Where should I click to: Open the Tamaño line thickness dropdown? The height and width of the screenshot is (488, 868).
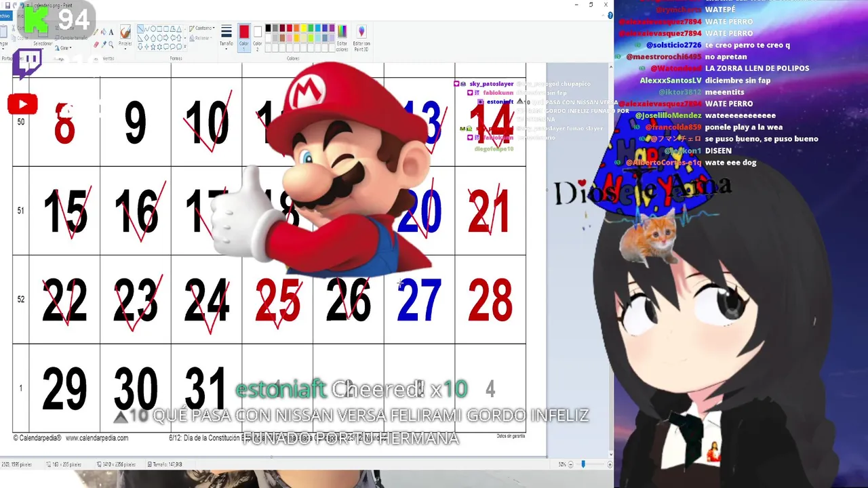coord(226,37)
